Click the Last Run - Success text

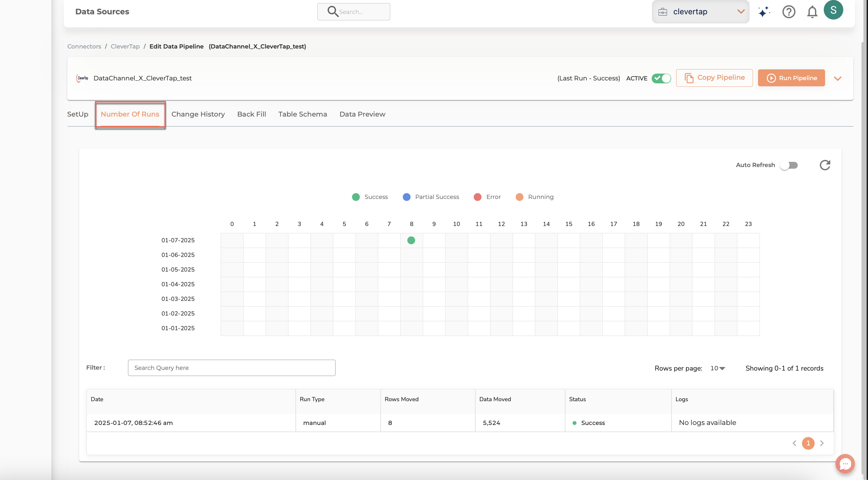coord(588,78)
